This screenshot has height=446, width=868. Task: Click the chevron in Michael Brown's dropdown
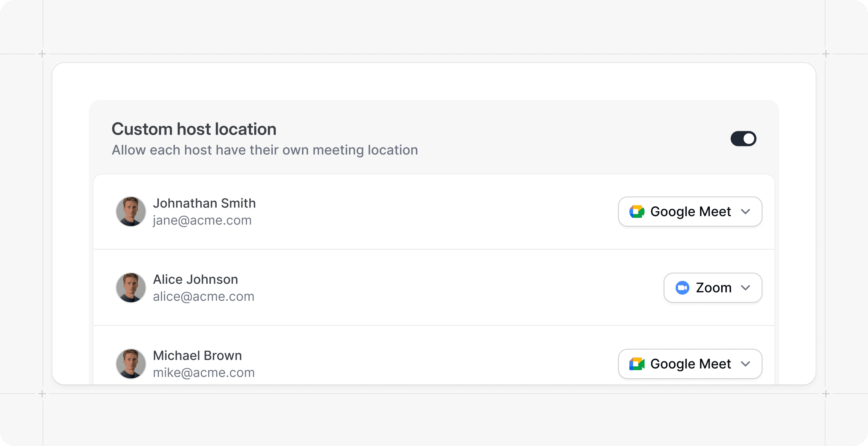coord(745,364)
